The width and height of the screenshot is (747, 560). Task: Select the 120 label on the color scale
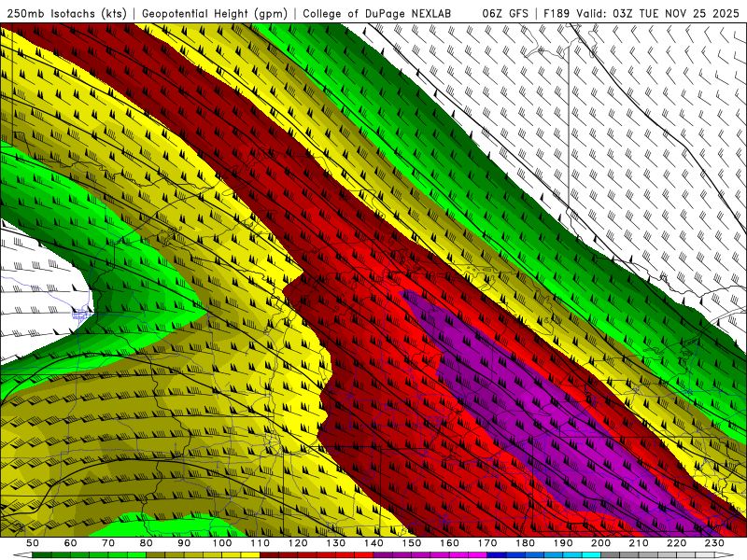click(298, 543)
